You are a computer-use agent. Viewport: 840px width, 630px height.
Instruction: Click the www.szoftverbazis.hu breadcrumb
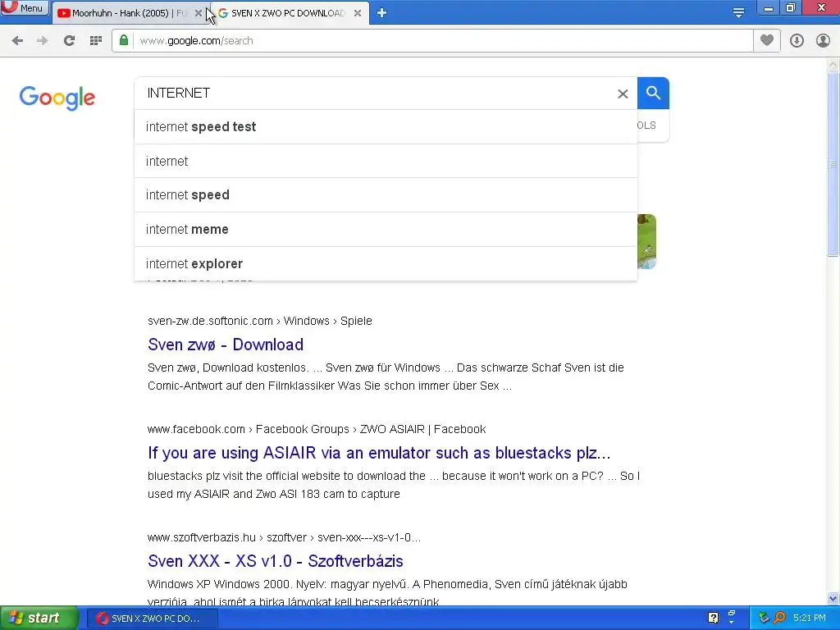pyautogui.click(x=284, y=537)
